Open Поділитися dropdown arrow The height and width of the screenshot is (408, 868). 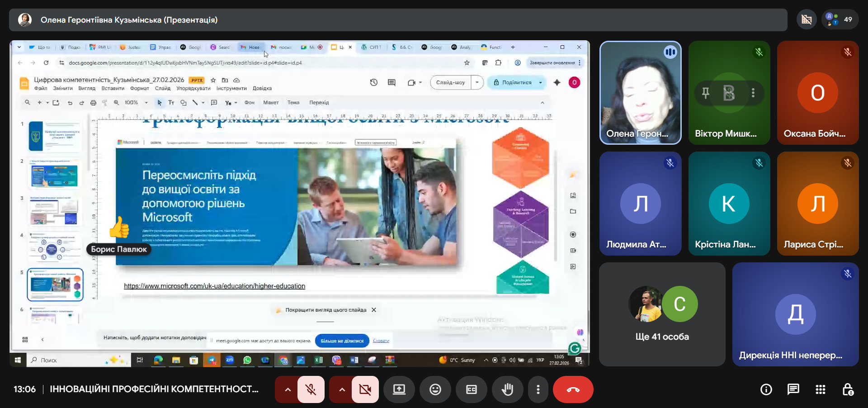(541, 82)
